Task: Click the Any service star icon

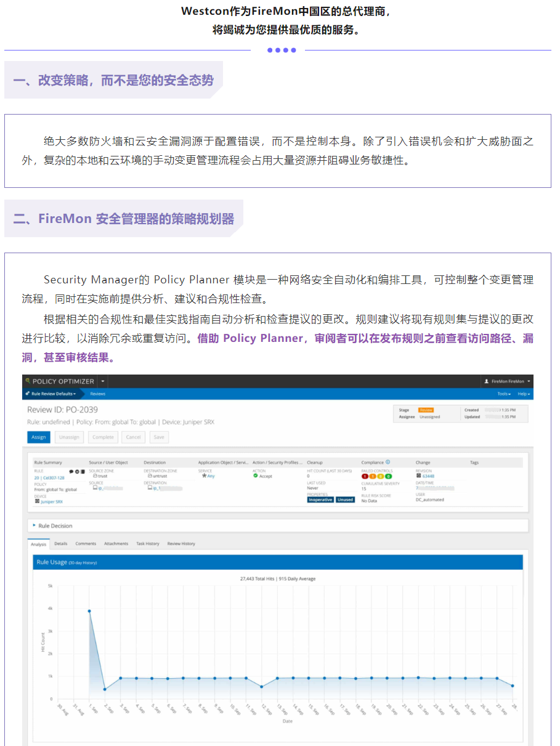Action: click(203, 476)
